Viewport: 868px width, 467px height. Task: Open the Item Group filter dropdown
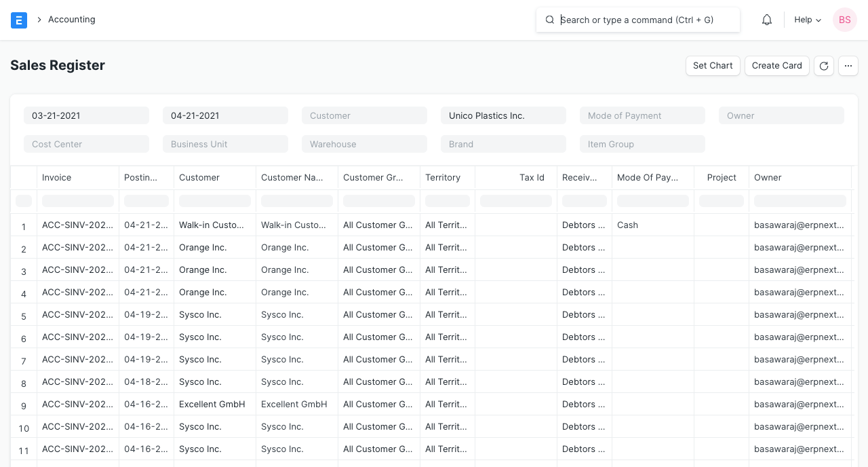tap(642, 144)
